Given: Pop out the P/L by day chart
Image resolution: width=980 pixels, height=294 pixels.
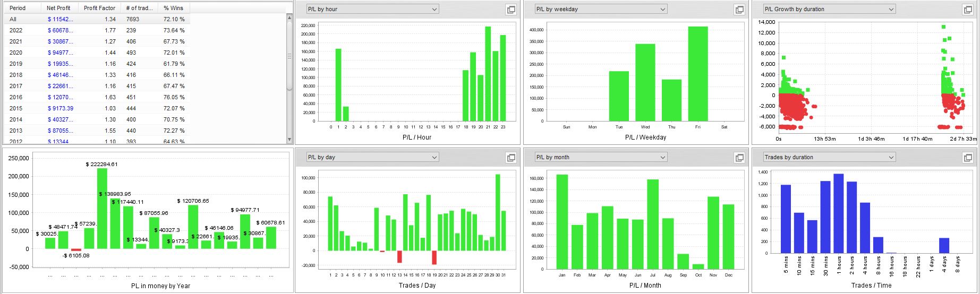Looking at the screenshot, I should click(x=511, y=158).
